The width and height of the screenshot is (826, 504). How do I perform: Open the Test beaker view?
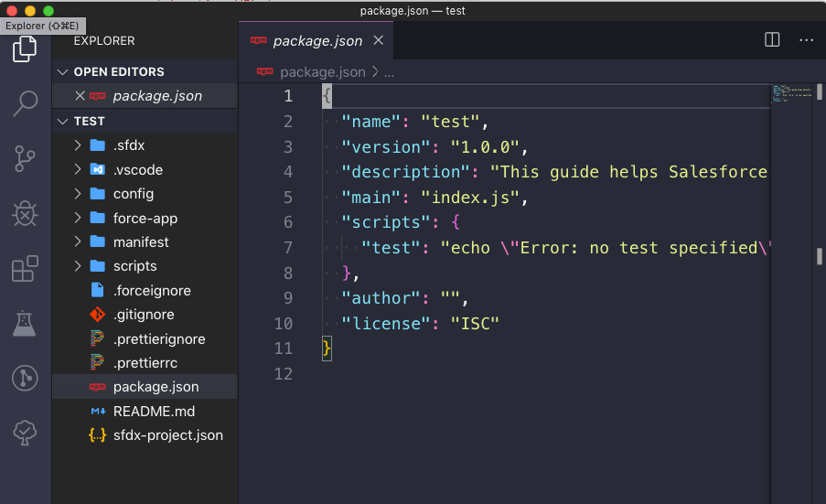coord(24,324)
